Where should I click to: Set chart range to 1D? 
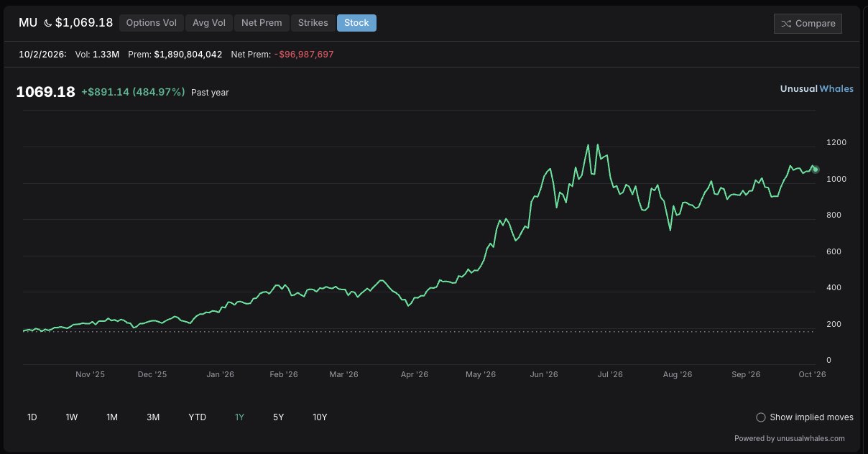click(x=32, y=417)
